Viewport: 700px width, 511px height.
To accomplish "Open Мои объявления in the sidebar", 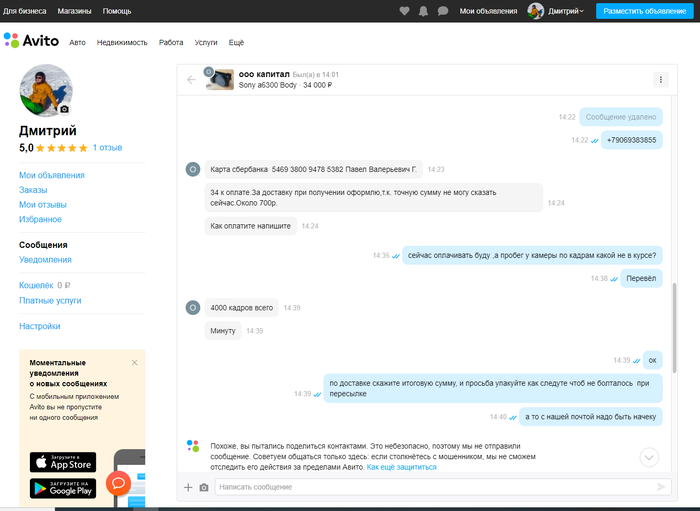I will click(x=52, y=175).
